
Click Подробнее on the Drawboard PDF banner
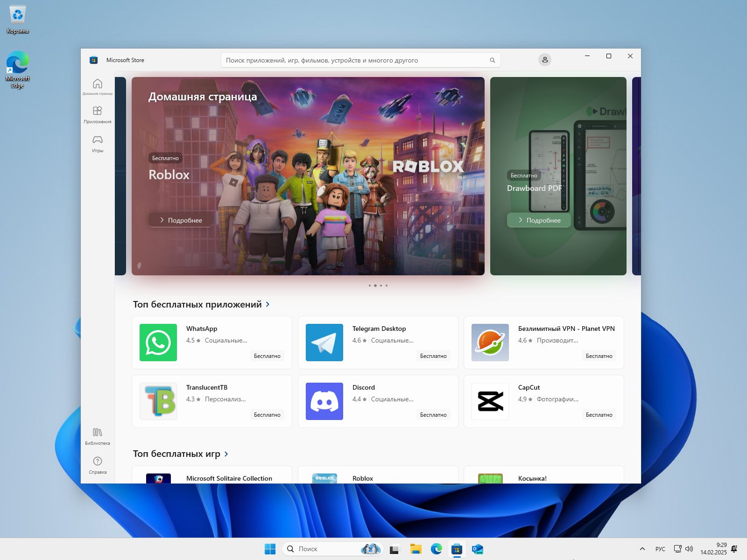(x=538, y=220)
